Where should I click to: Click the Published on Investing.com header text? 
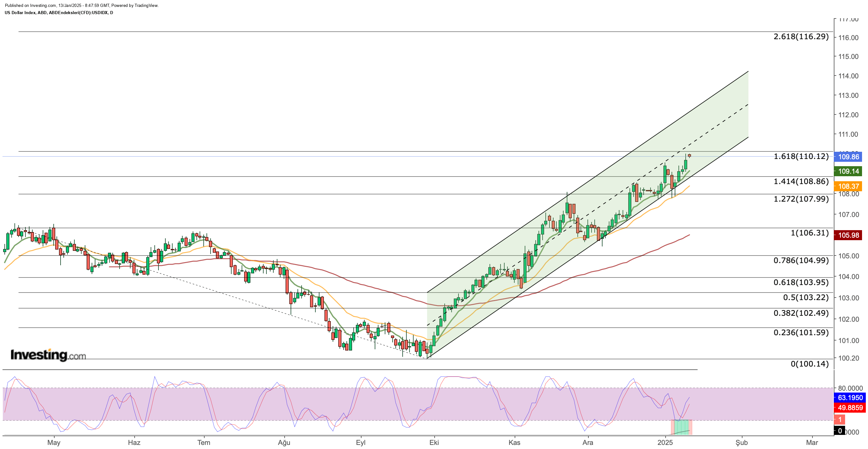(82, 5)
